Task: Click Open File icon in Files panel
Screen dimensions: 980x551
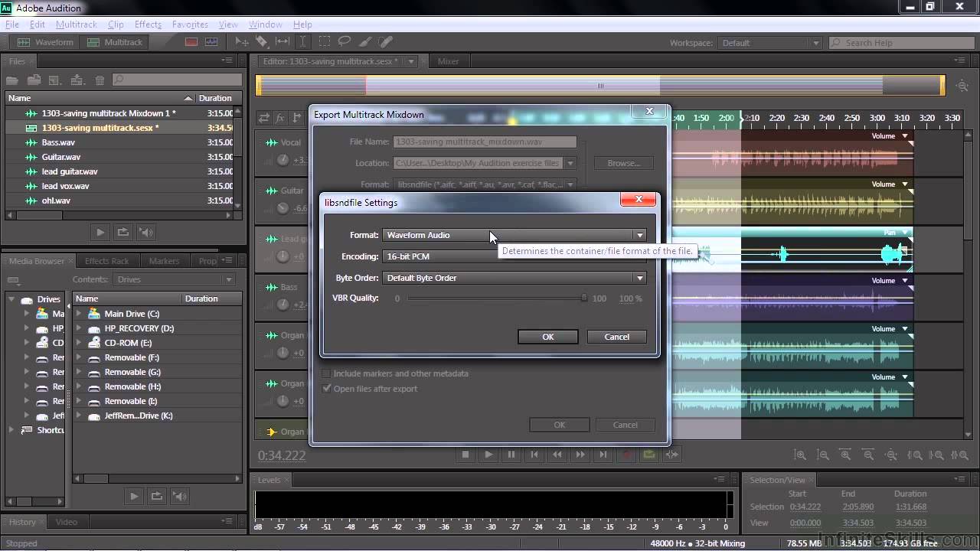Action: (12, 80)
